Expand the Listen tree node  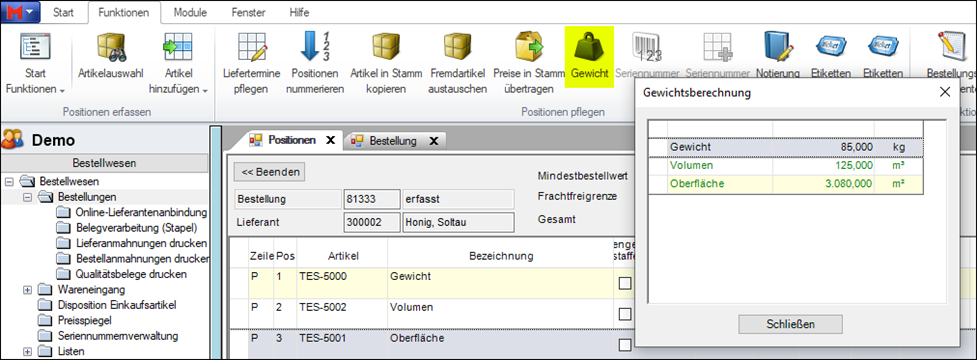click(x=27, y=351)
